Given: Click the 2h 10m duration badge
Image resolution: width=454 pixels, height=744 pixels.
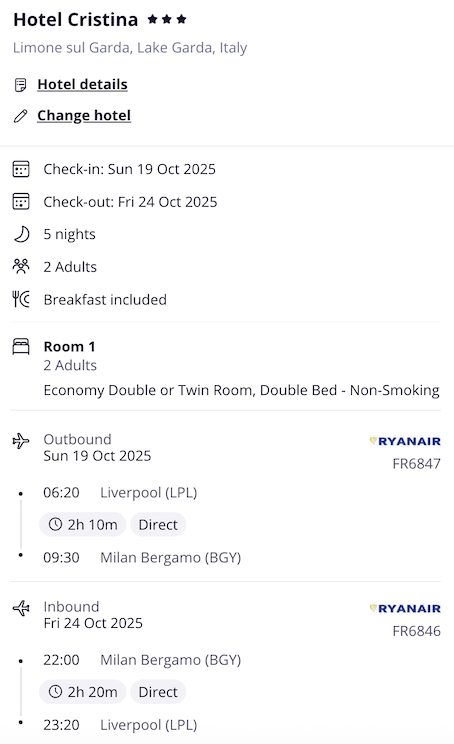Looking at the screenshot, I should click(x=83, y=524).
